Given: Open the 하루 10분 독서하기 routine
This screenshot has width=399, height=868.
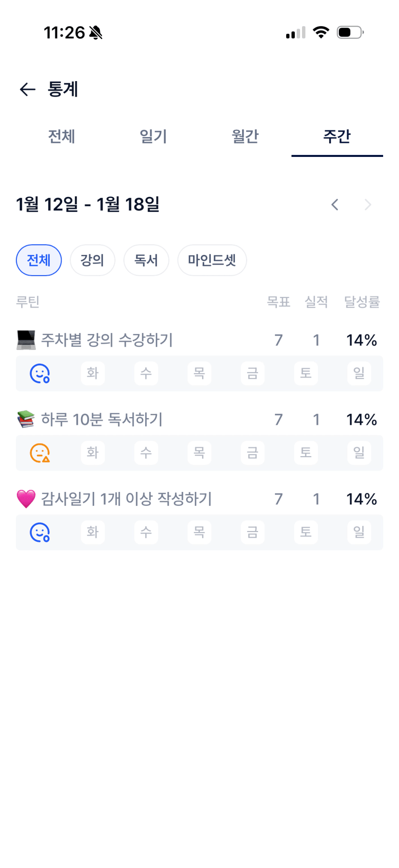Looking at the screenshot, I should point(102,419).
